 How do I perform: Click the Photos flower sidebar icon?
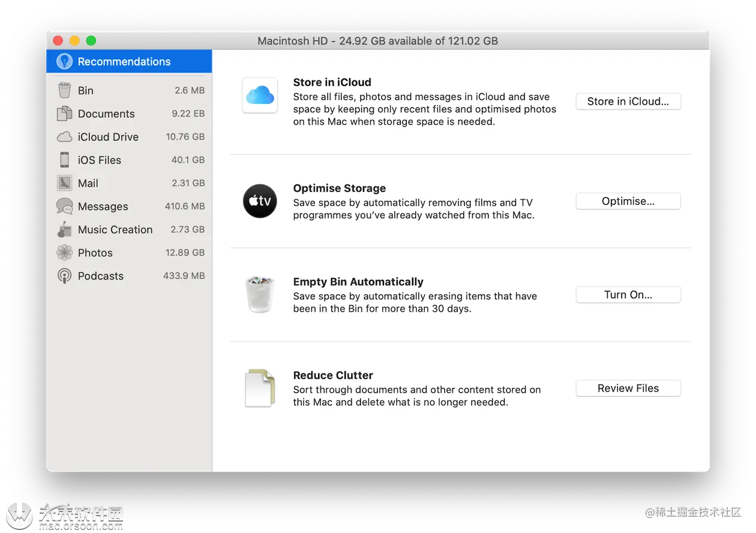pyautogui.click(x=64, y=253)
